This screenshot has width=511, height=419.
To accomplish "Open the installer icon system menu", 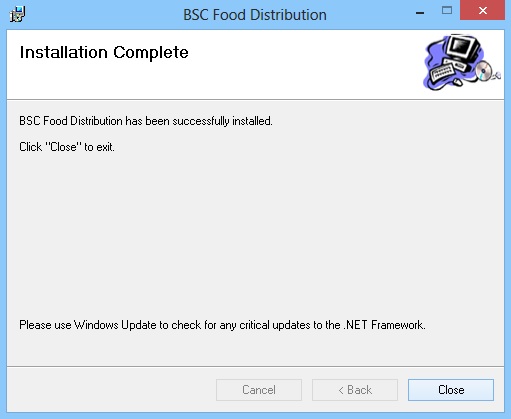I will (x=17, y=14).
